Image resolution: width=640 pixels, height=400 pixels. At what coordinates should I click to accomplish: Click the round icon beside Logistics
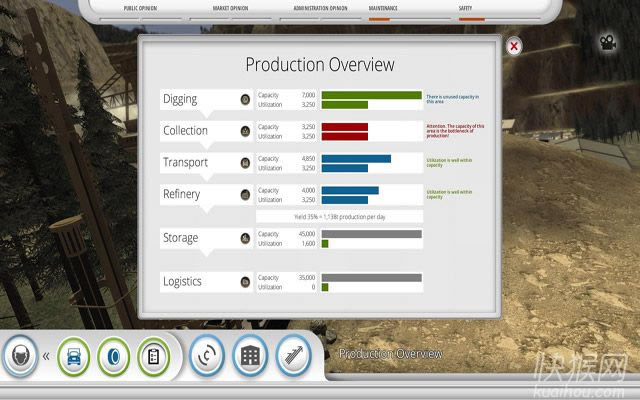point(245,282)
